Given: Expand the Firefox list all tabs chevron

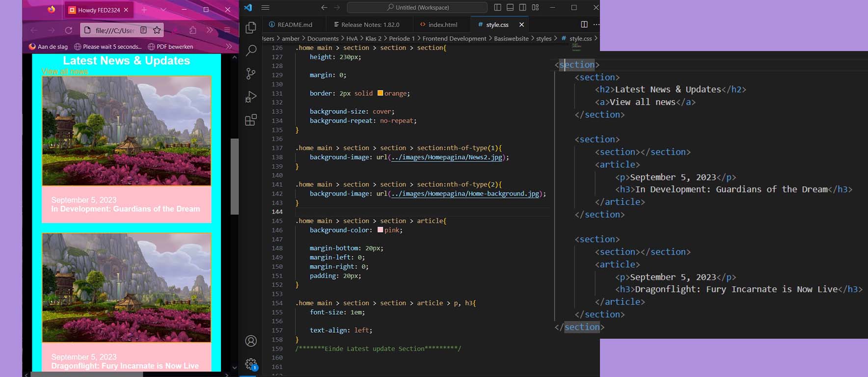Looking at the screenshot, I should click(163, 10).
